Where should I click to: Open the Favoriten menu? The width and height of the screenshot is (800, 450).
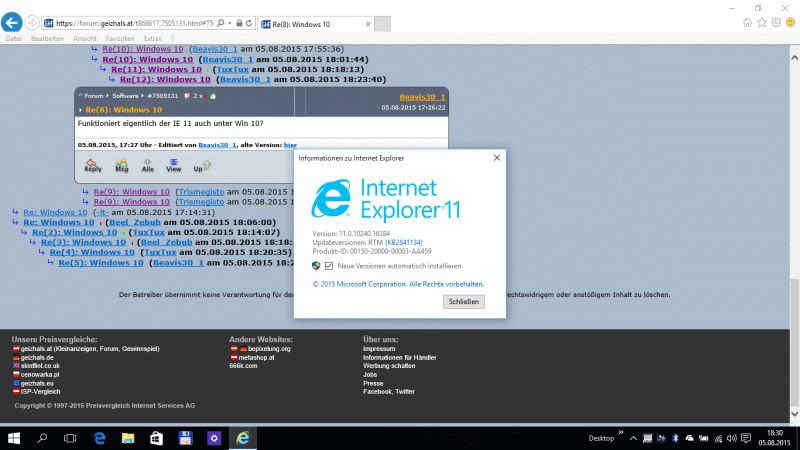pos(120,38)
